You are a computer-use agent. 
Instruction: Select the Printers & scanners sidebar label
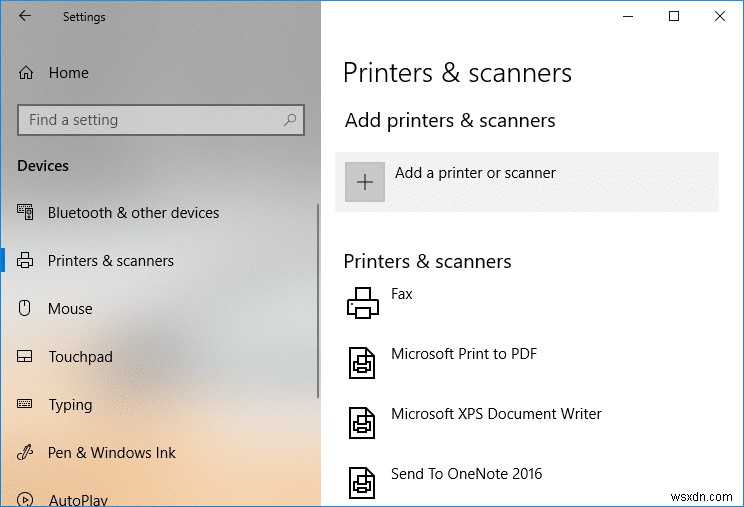click(111, 261)
